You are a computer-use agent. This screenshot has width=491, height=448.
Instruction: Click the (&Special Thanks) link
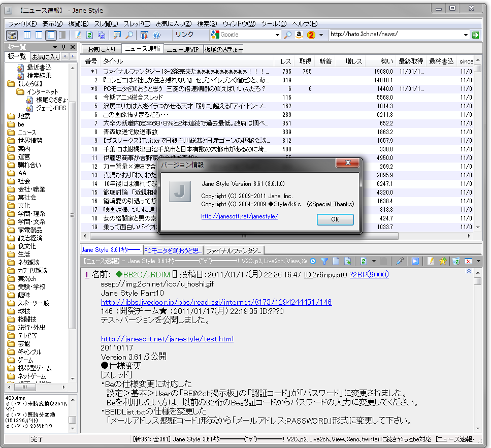click(331, 204)
